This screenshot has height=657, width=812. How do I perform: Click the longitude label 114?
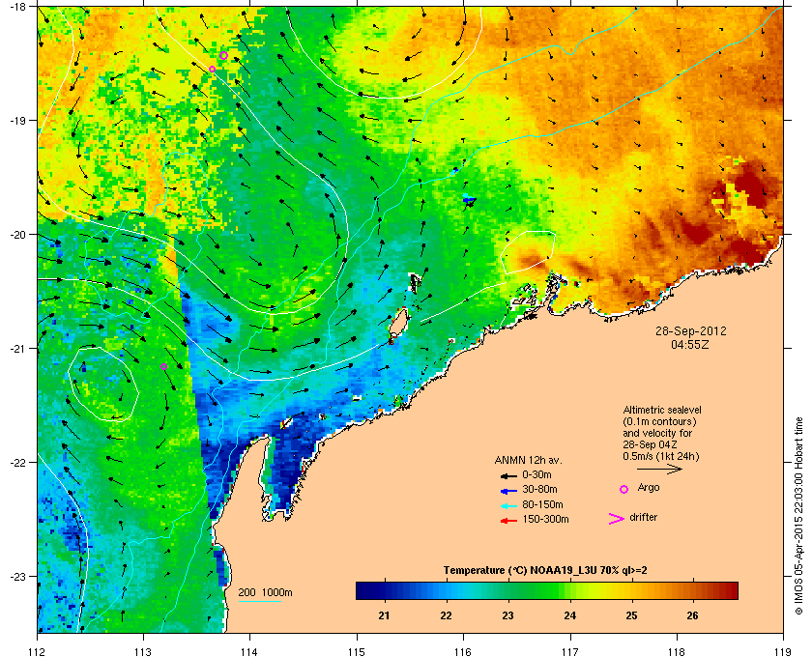(x=249, y=651)
